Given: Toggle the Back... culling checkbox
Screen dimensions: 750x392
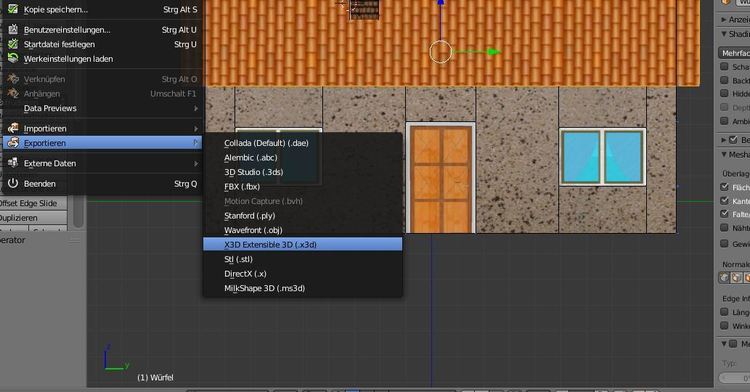Looking at the screenshot, I should pyautogui.click(x=725, y=80).
